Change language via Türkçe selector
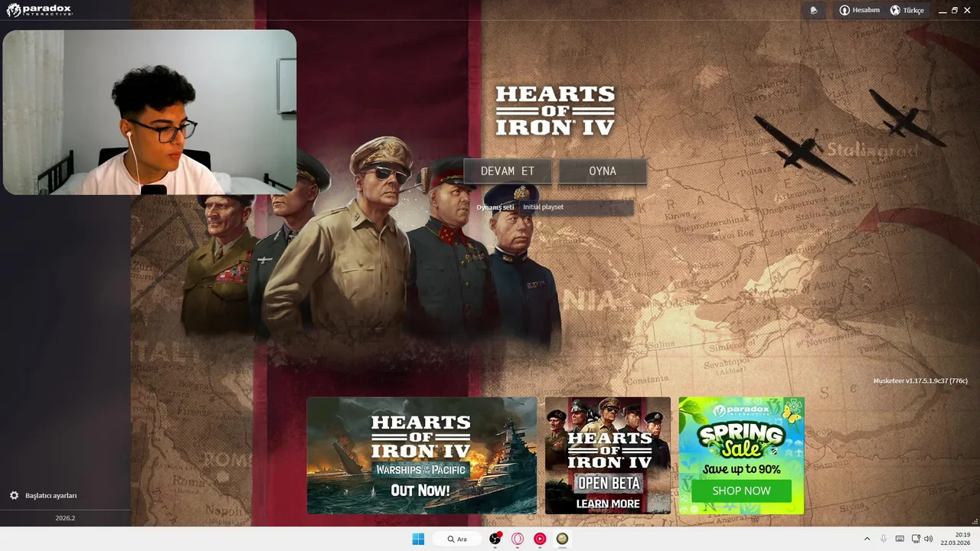980x551 pixels. [x=907, y=11]
